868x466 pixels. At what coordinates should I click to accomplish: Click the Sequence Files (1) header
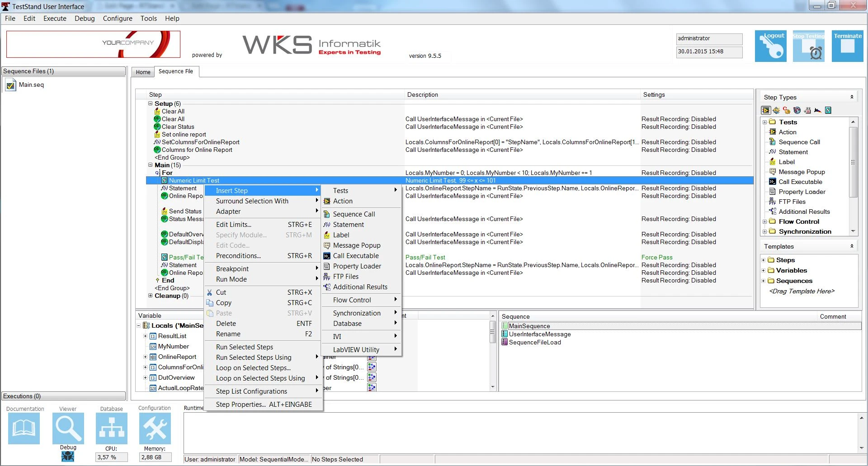click(x=63, y=71)
